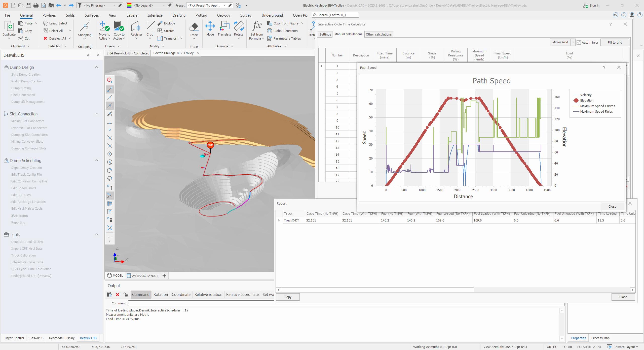The height and width of the screenshot is (350, 644).
Task: Click the Set from Formula fx icon
Action: pyautogui.click(x=257, y=26)
